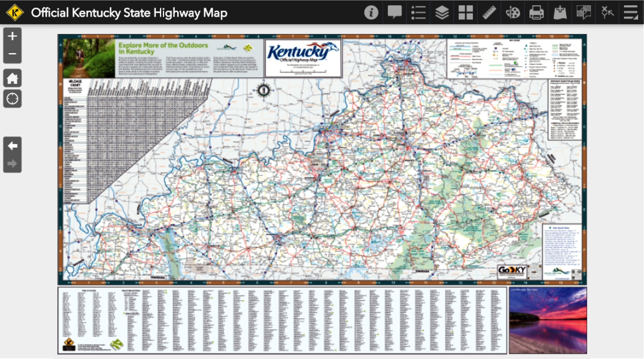644x359 pixels.
Task: Enable the My Location tracker
Action: tap(12, 98)
